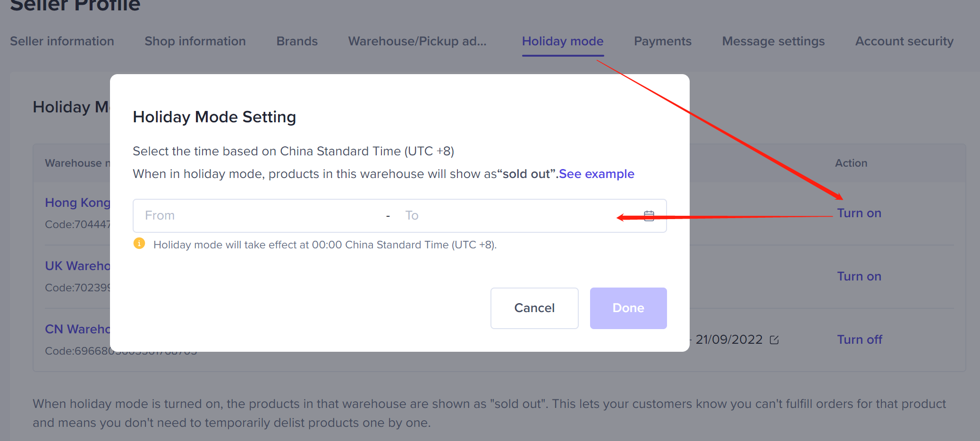
Task: Click the calendar icon in date field
Action: (649, 216)
